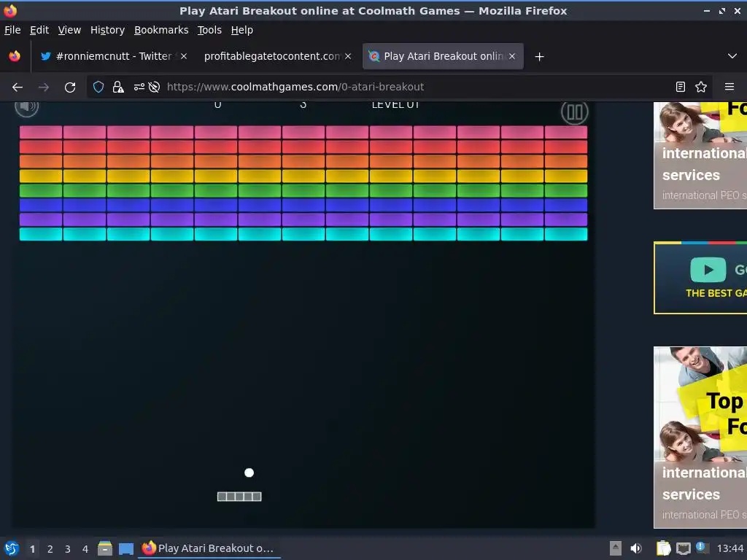747x560 pixels.
Task: Toggle reader view icon
Action: click(x=681, y=87)
